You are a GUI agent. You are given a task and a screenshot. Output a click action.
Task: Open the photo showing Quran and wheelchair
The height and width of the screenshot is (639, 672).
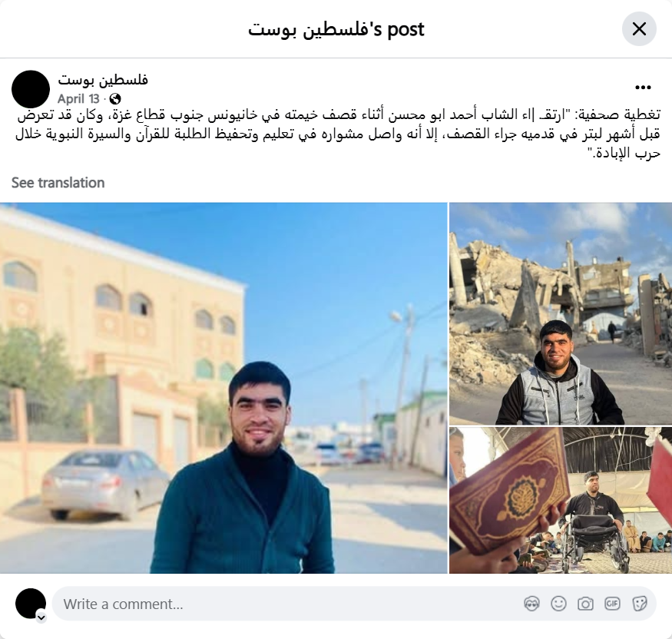point(561,500)
